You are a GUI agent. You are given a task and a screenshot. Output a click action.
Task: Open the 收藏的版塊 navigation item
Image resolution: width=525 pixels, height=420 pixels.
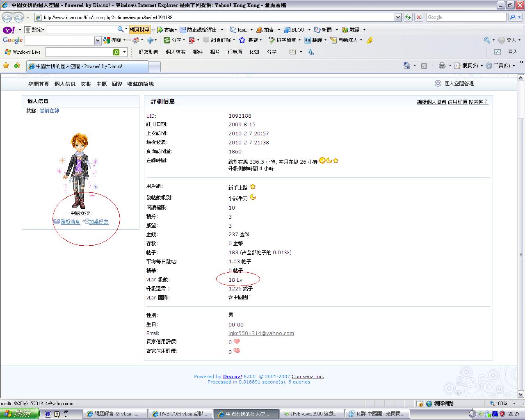pyautogui.click(x=140, y=84)
